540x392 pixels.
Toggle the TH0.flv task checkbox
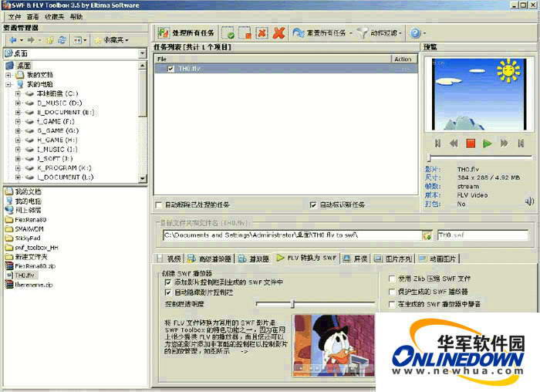coord(170,69)
